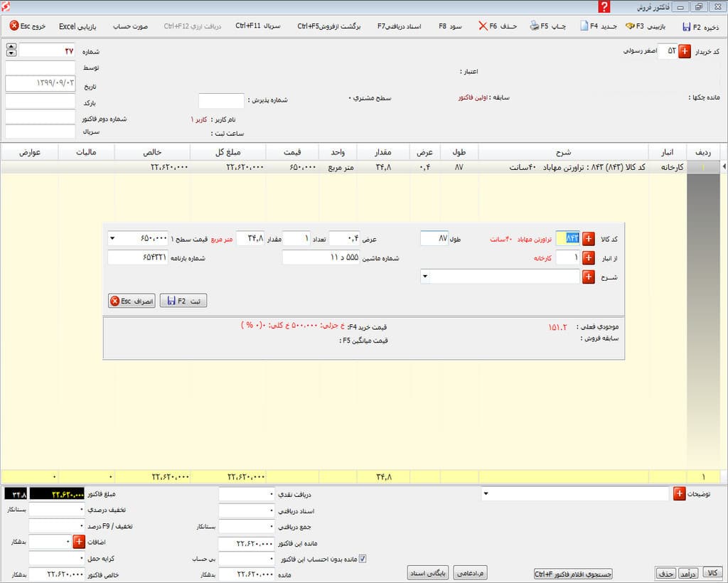
Task: Click the شرح column header
Action: [x=563, y=151]
